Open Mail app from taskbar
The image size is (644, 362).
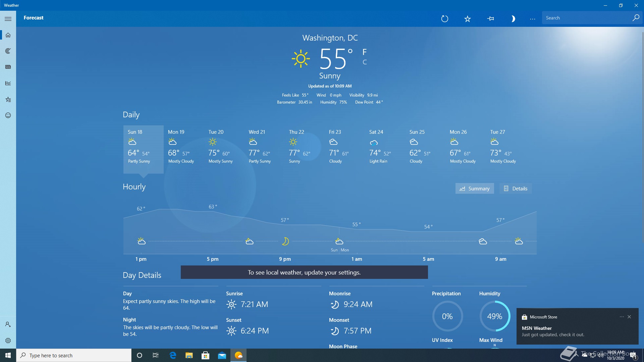[x=222, y=355]
